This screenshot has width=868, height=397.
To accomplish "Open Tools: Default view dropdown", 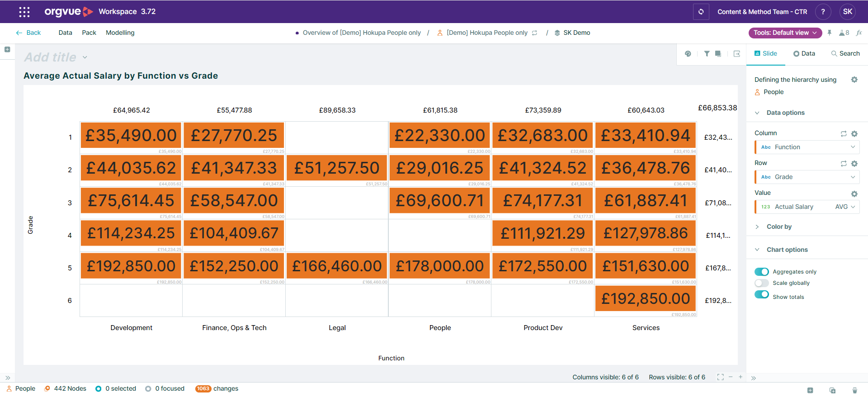I will pos(785,33).
